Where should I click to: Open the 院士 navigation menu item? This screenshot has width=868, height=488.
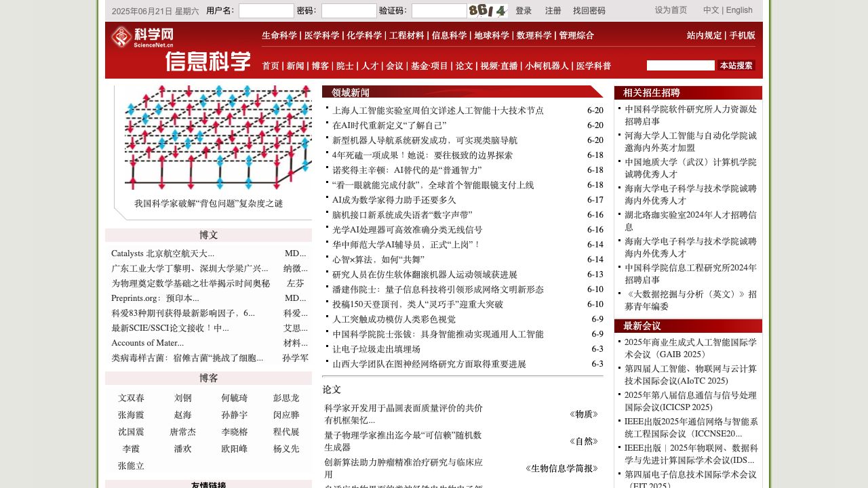point(344,66)
